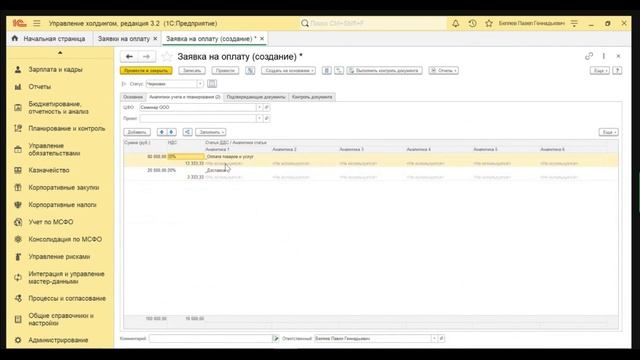Open the notifications bell icon
The width and height of the screenshot is (640, 360).
click(456, 23)
